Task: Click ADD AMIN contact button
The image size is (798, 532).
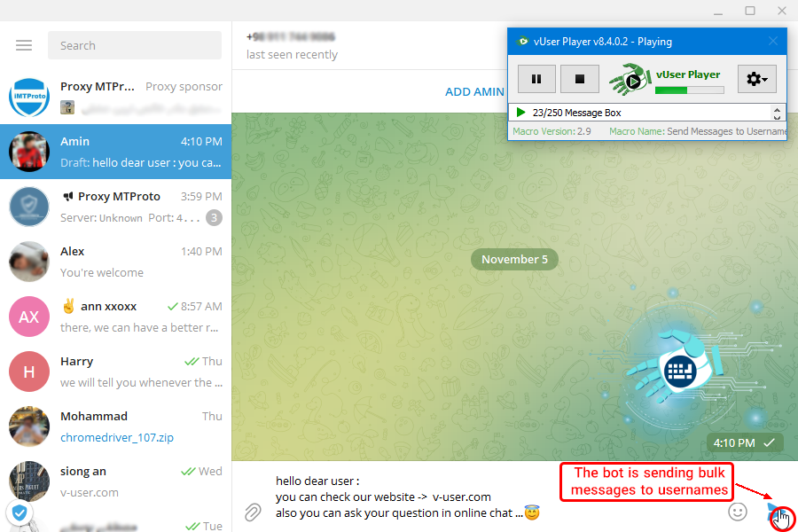Action: (x=474, y=91)
